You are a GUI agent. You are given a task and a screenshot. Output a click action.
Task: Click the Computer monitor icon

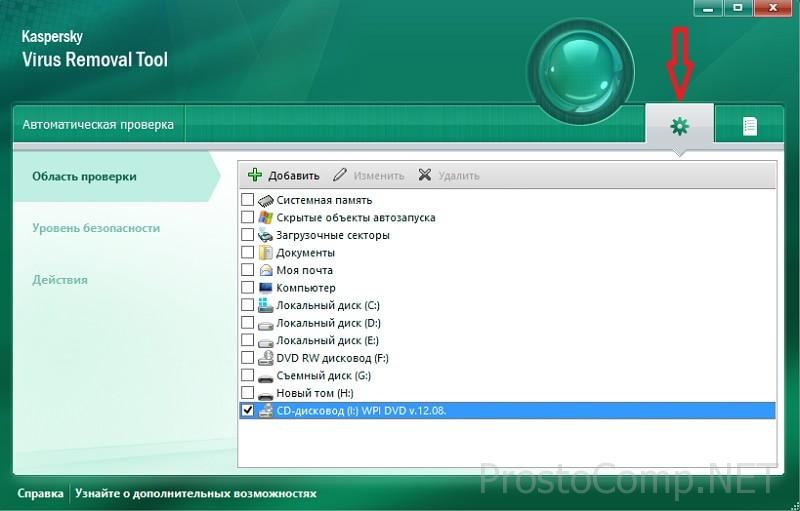(x=266, y=288)
